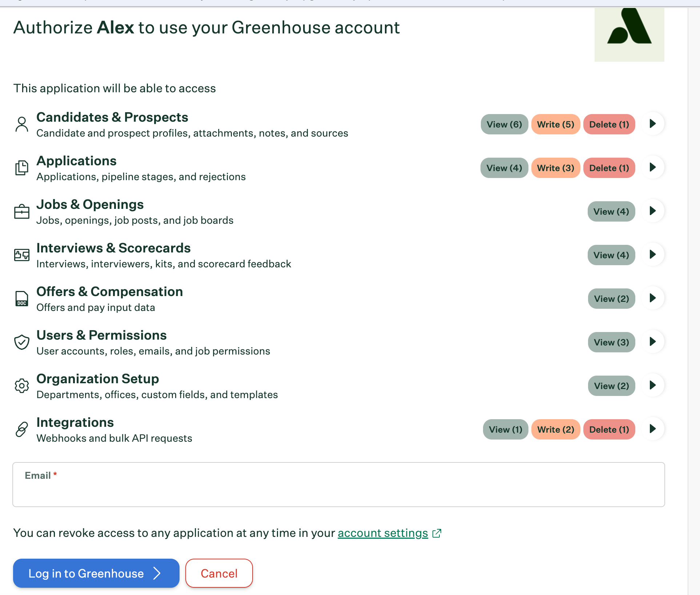Click the Integrations chain link icon
Screen dimensions: 700x595
(22, 429)
